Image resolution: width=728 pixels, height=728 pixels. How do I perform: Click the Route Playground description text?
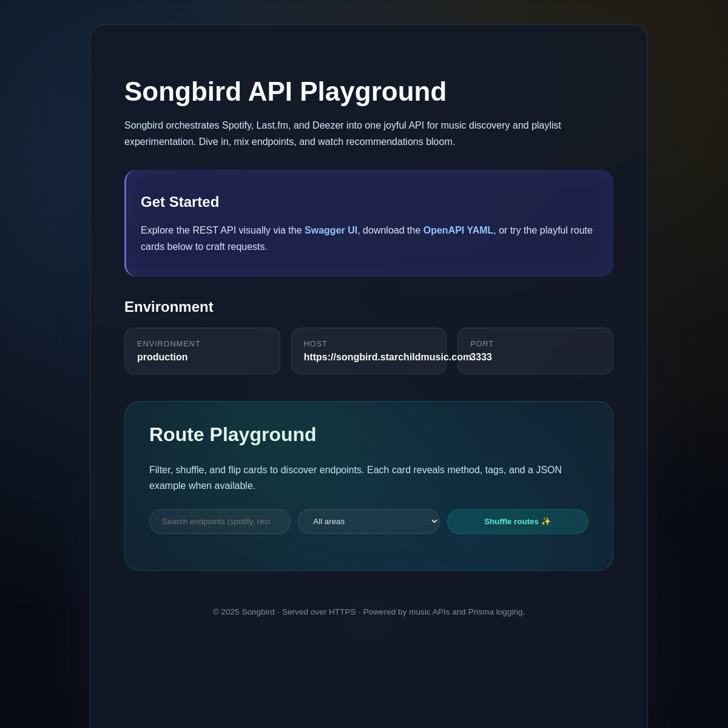pos(356,477)
